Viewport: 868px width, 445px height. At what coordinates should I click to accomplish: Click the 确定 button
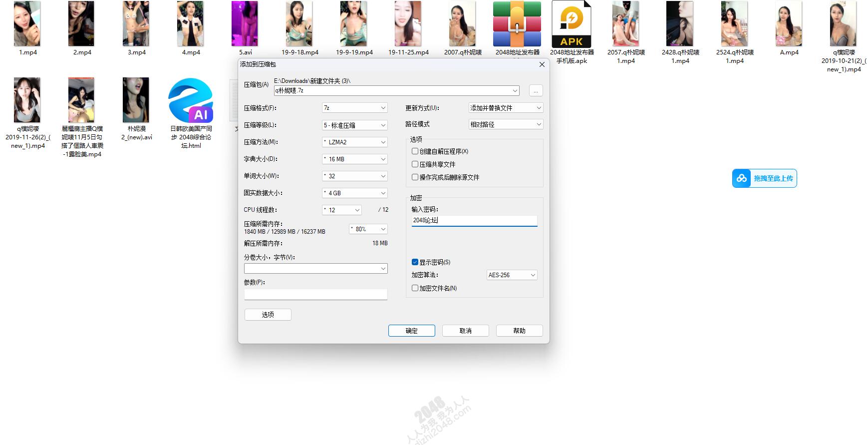[411, 331]
